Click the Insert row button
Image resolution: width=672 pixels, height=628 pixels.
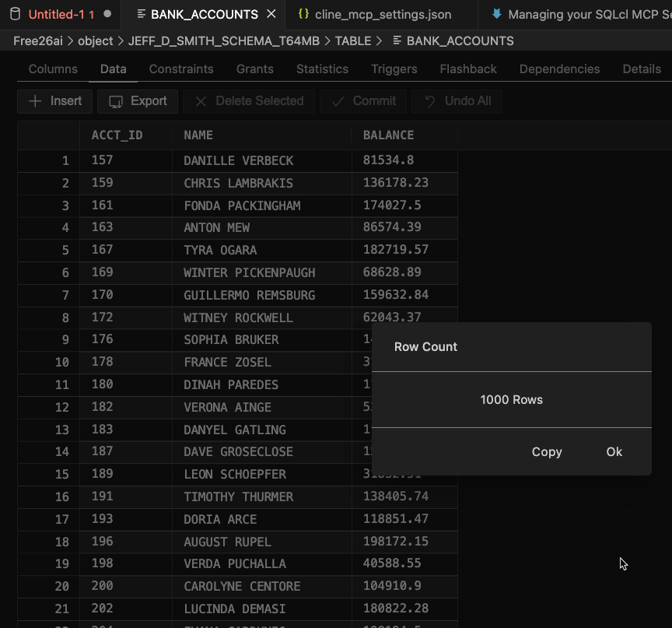(55, 101)
